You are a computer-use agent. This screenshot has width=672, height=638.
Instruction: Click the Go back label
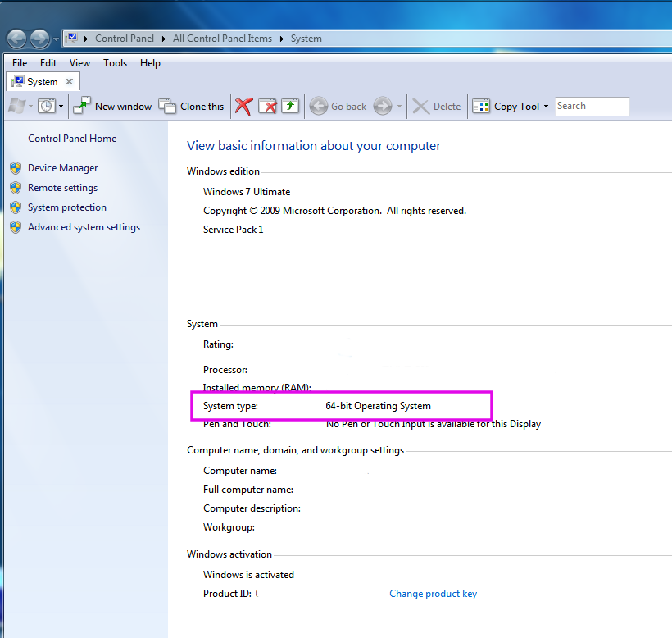tap(348, 107)
